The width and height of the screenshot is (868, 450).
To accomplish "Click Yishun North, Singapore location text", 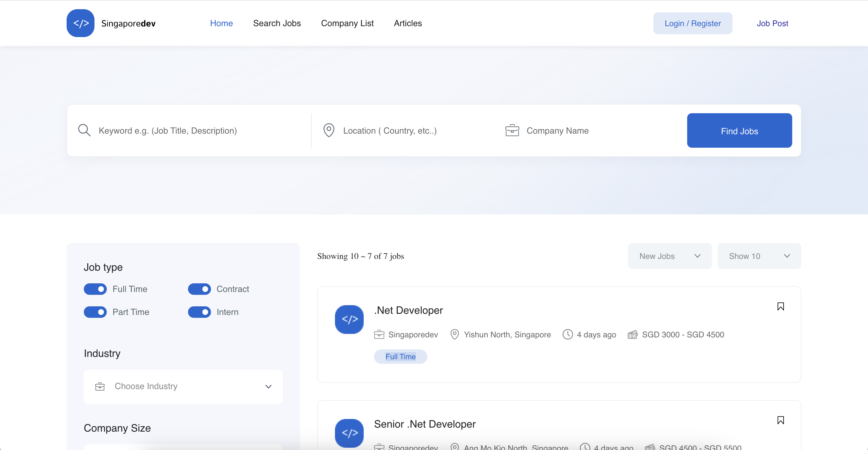I will (x=507, y=334).
